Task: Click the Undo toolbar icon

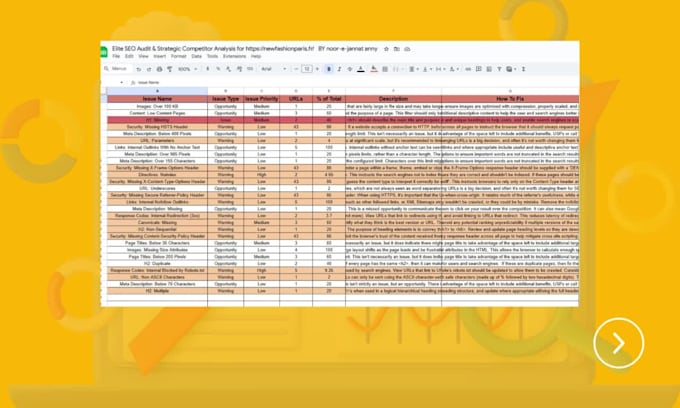Action: [139, 69]
